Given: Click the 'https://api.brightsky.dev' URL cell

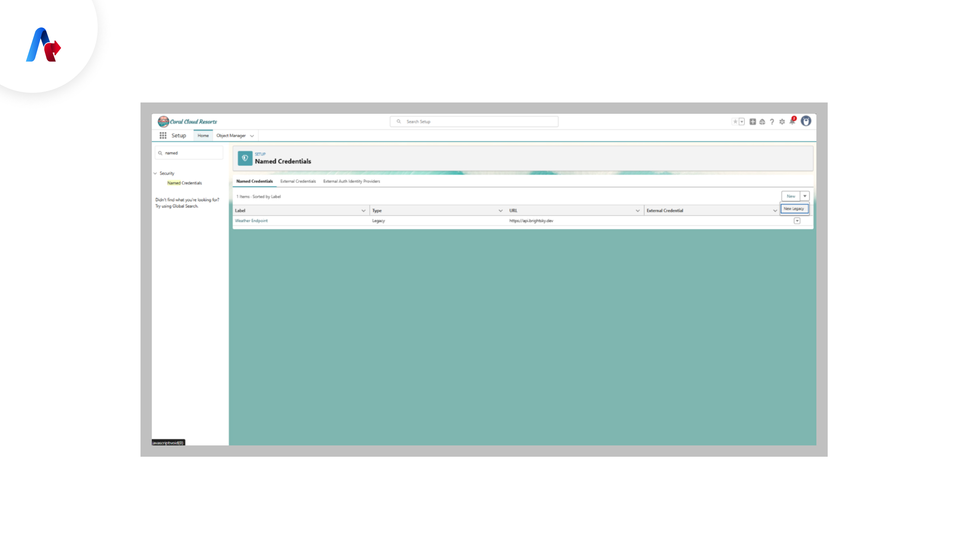Looking at the screenshot, I should [x=531, y=221].
